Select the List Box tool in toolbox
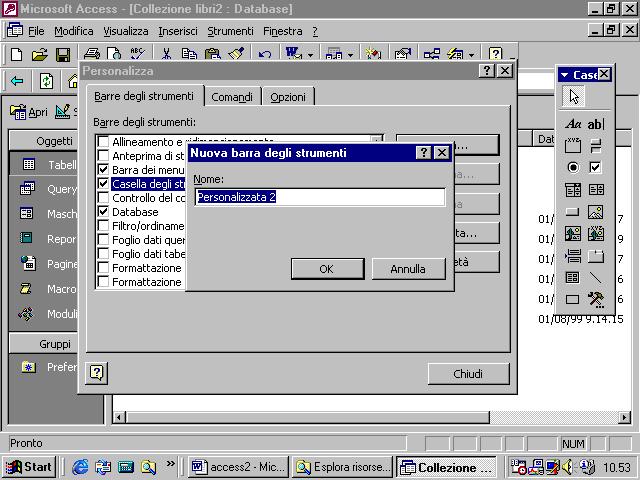This screenshot has height=480, width=640. pyautogui.click(x=596, y=189)
